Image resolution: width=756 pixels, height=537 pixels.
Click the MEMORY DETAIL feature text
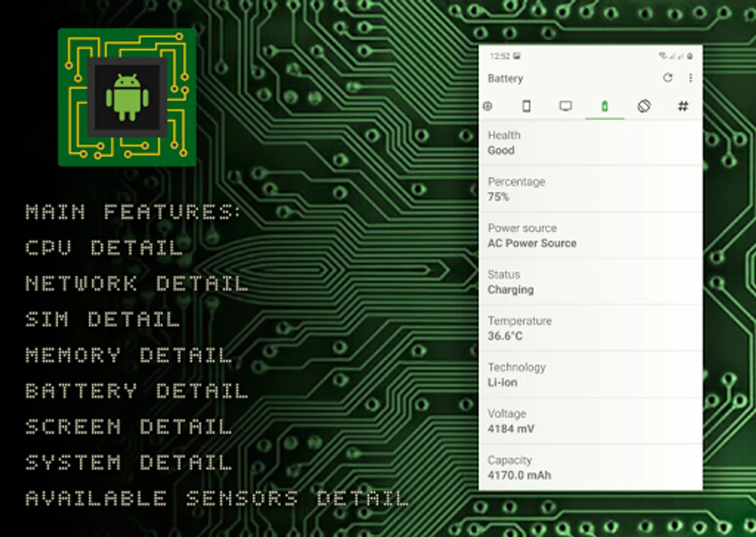[x=128, y=355]
